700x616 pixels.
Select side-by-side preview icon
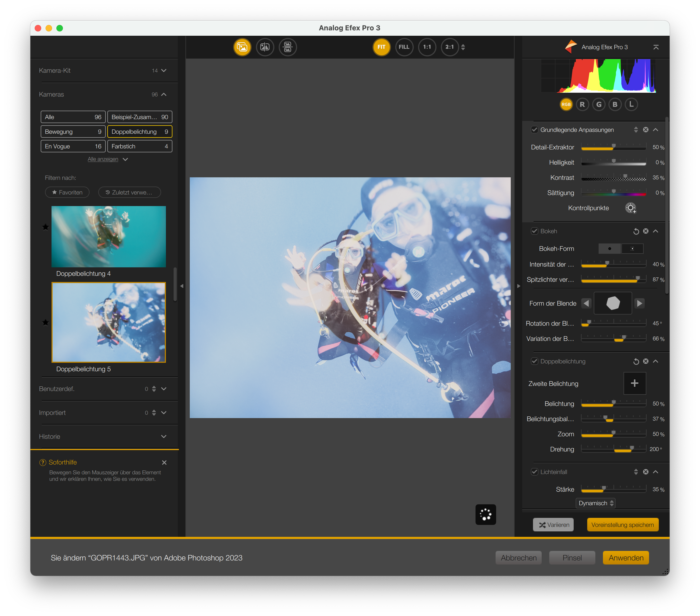288,47
